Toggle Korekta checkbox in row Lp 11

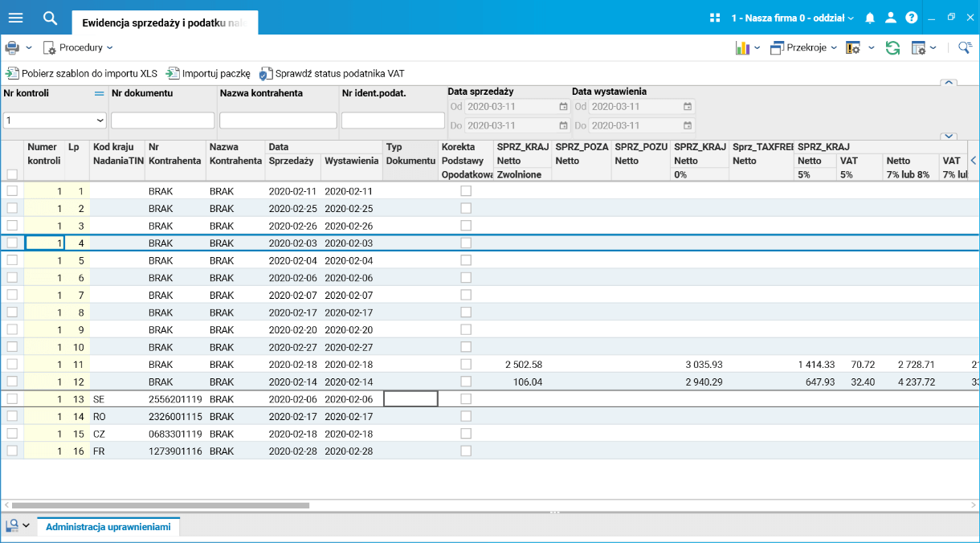tap(466, 365)
